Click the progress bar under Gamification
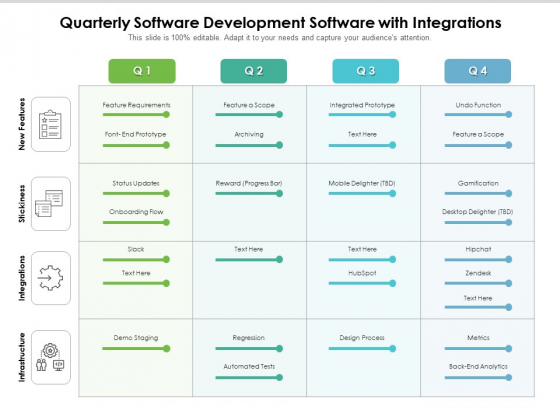Screen dimensions: 560x420 [478, 194]
